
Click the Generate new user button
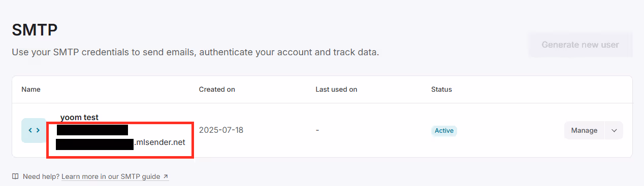(581, 45)
